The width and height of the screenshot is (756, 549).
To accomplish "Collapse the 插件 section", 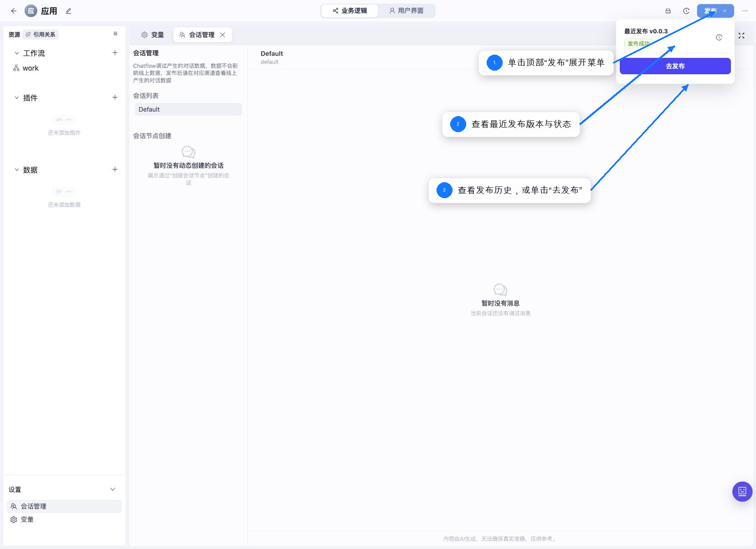I will click(x=17, y=98).
